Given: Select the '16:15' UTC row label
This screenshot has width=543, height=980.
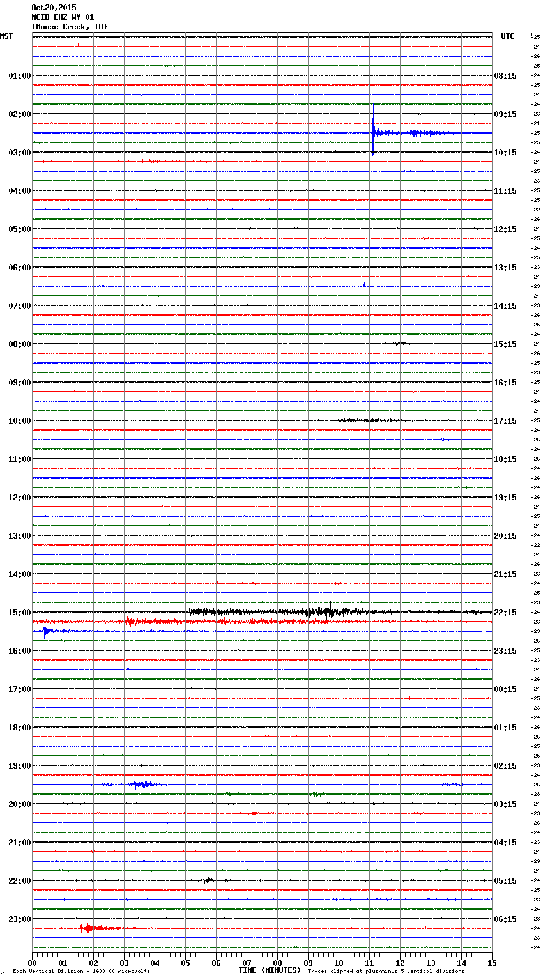Looking at the screenshot, I should click(x=505, y=383).
